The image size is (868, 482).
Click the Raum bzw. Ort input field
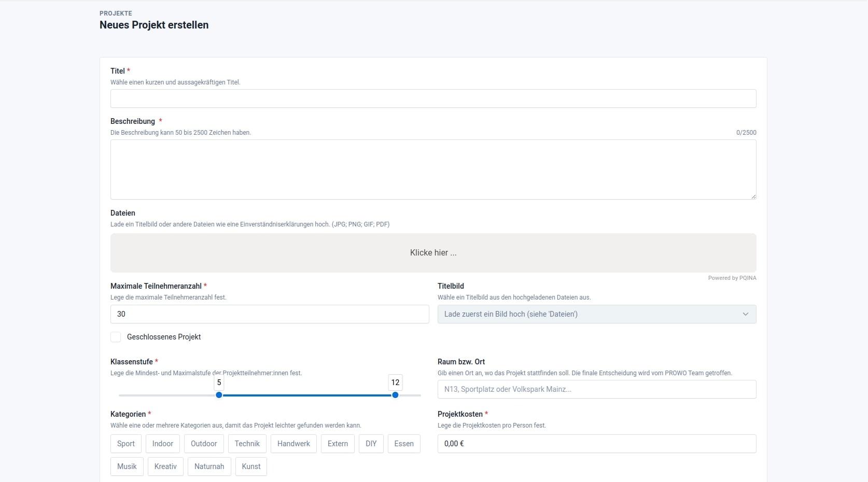[596, 389]
